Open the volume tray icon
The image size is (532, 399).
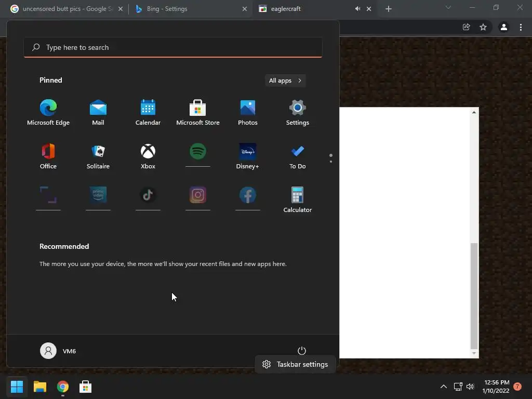pyautogui.click(x=470, y=387)
